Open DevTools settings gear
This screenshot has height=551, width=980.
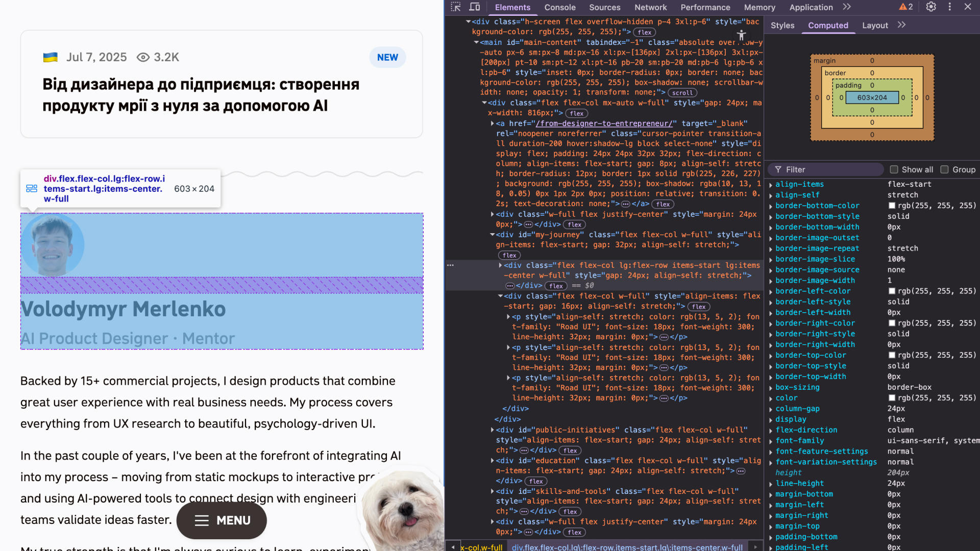[x=931, y=7]
